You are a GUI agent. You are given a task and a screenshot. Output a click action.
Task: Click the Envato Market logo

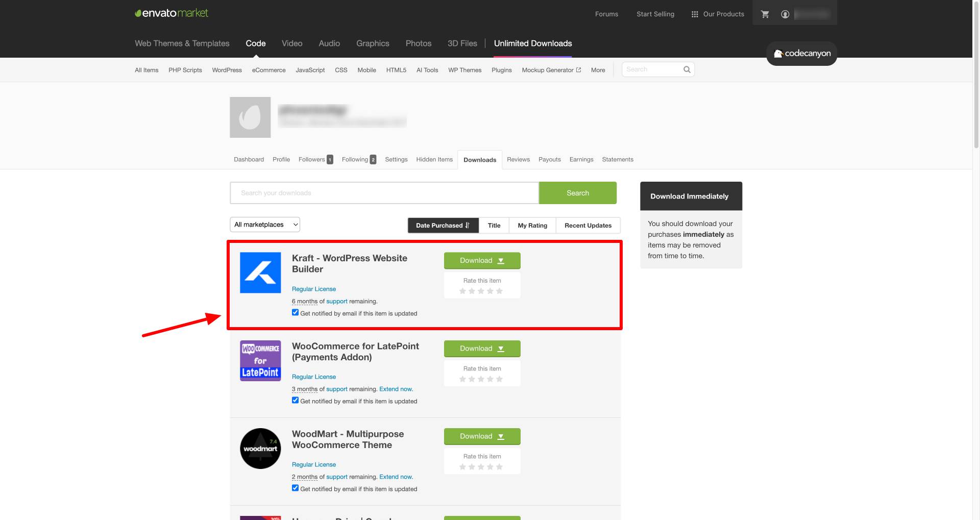click(171, 13)
